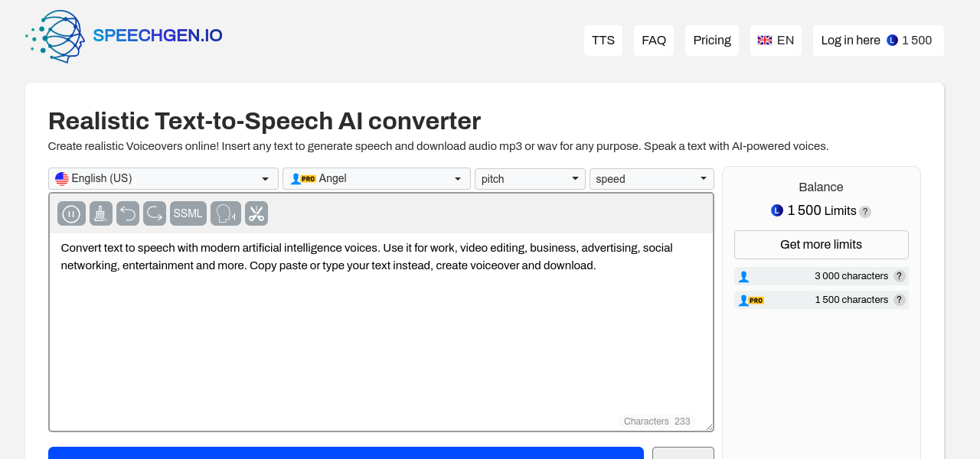Click help icon beside 1 500 characters
The image size is (980, 459).
[x=899, y=300]
